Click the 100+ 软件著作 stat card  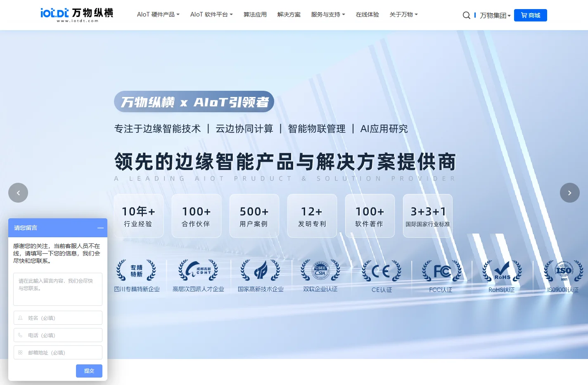pos(370,216)
